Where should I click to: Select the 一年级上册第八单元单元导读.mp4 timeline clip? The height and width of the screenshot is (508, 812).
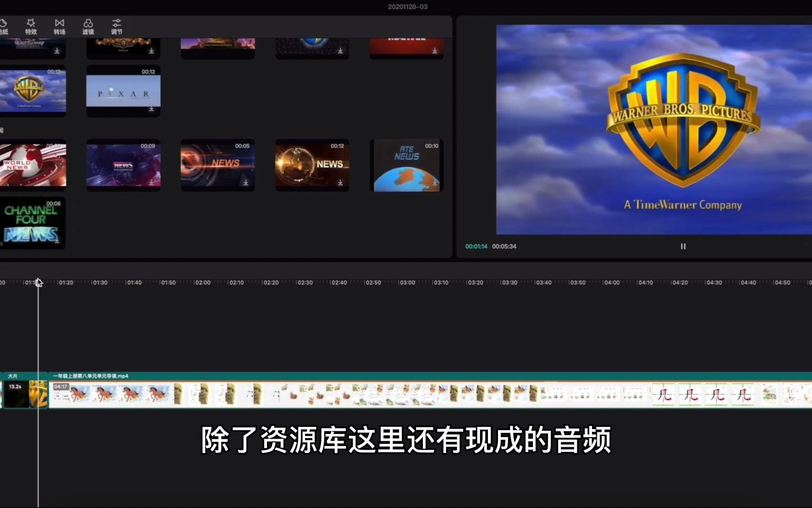[x=430, y=391]
